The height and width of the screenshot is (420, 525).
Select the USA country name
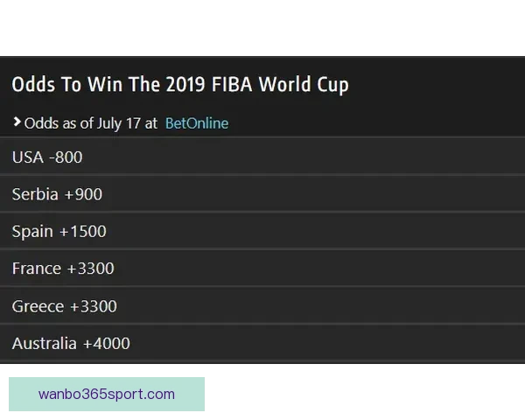tap(27, 157)
